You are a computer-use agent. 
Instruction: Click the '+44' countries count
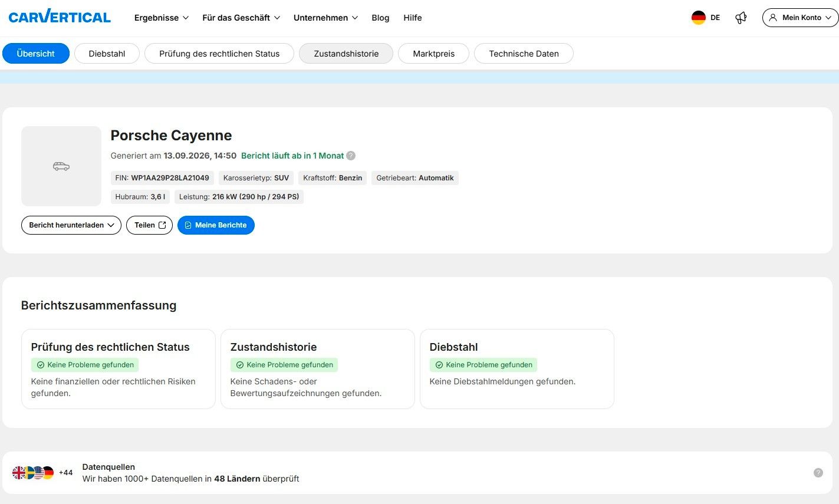[66, 473]
